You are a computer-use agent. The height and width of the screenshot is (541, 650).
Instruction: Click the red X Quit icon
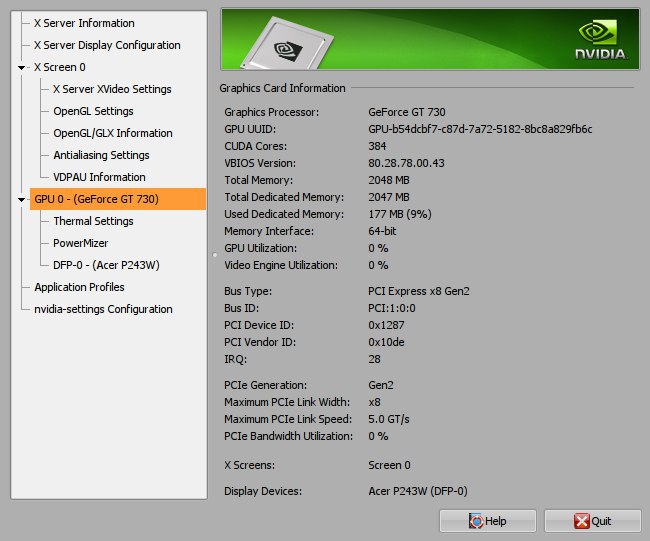pos(582,521)
